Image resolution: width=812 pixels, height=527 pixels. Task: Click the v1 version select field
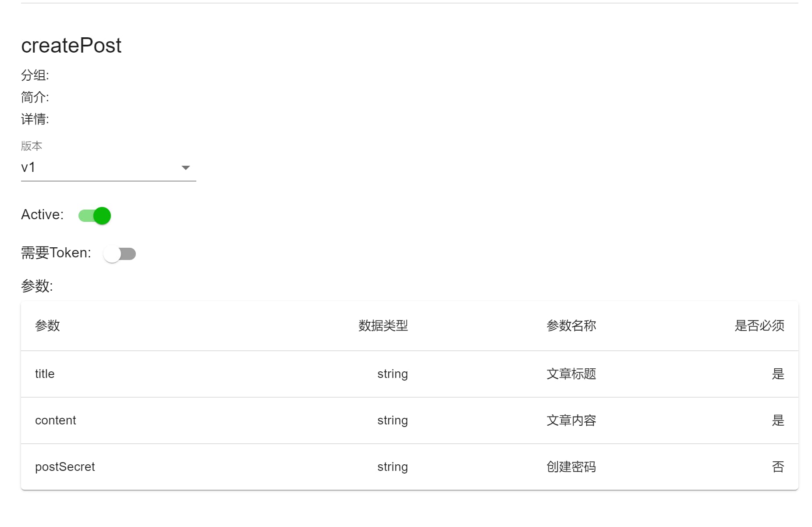point(101,167)
